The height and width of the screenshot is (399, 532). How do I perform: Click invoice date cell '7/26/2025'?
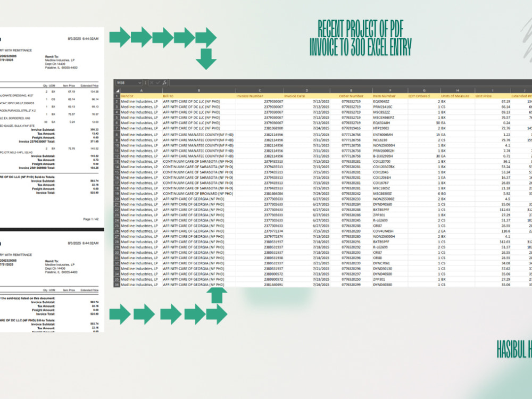pos(307,285)
